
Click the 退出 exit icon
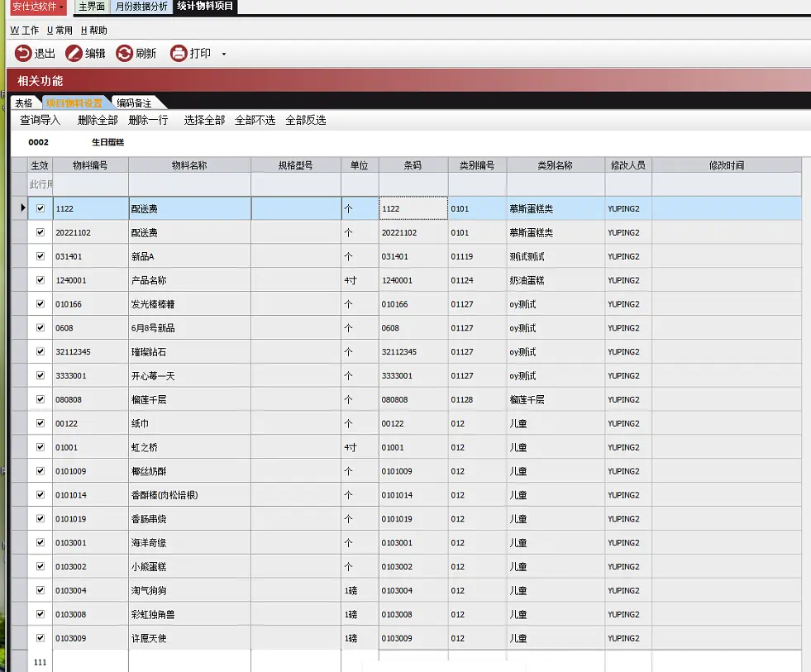point(23,53)
